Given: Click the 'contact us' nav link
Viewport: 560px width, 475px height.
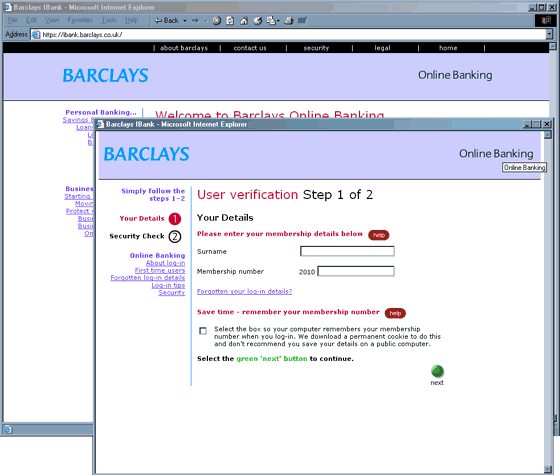Looking at the screenshot, I should pyautogui.click(x=250, y=48).
